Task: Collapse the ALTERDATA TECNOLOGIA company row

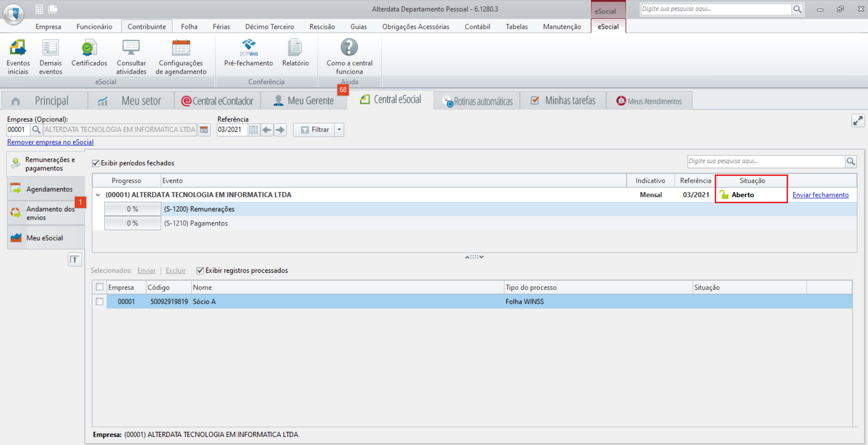Action: pos(98,195)
